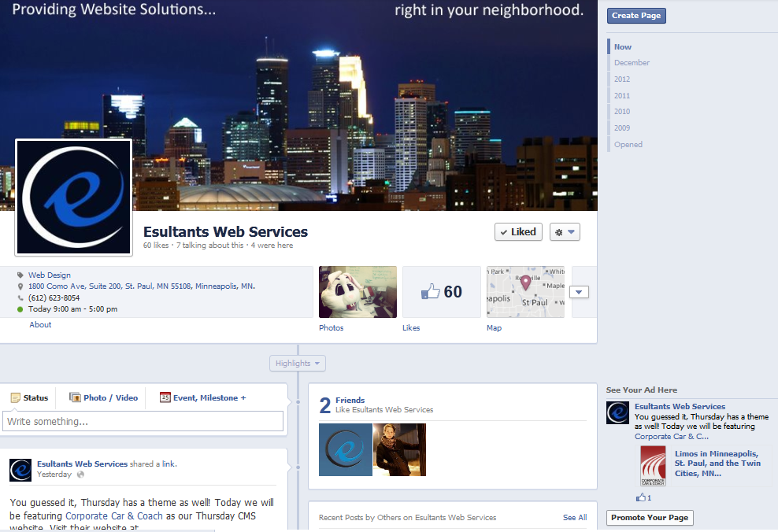The image size is (778, 532).
Task: Click the See Your Ad Here heading
Action: pyautogui.click(x=641, y=390)
